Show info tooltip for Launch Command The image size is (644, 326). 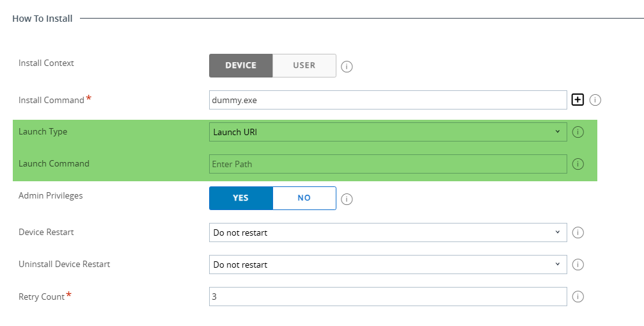578,164
